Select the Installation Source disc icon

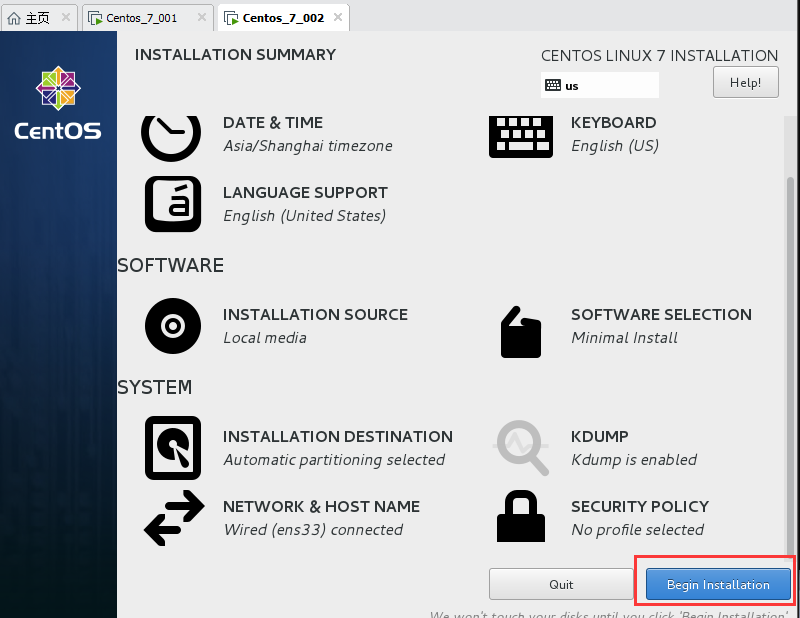(x=173, y=326)
